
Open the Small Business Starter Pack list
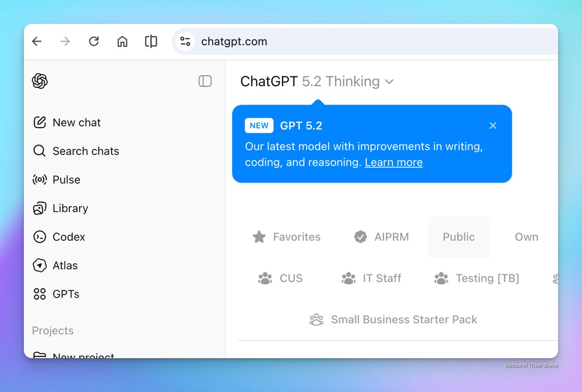click(393, 320)
